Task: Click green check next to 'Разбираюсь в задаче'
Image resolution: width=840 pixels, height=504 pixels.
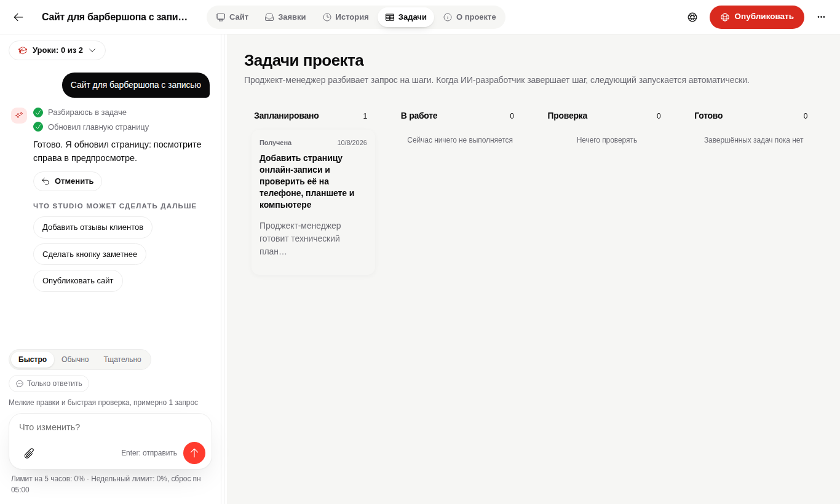Action: [x=38, y=112]
